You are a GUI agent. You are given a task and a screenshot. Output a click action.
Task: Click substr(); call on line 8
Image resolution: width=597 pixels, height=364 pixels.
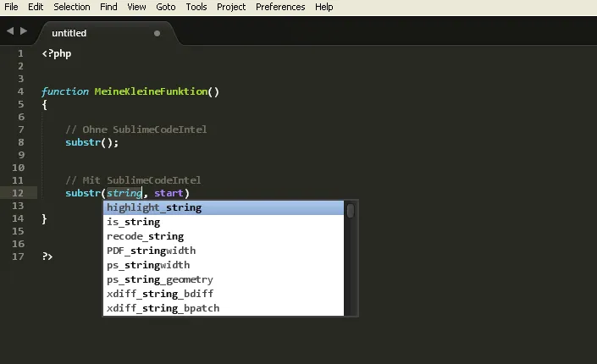91,142
